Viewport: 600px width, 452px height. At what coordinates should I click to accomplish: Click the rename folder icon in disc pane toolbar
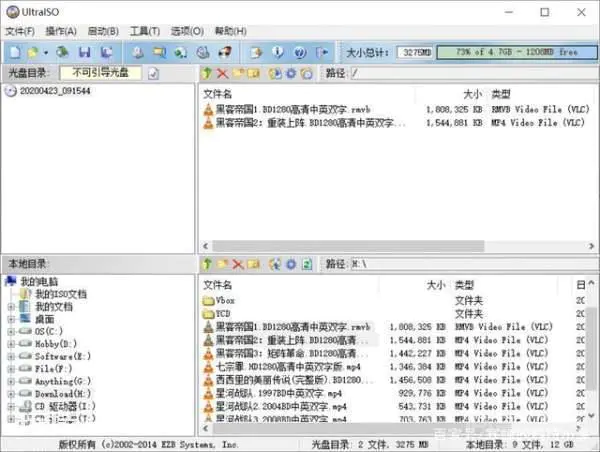tap(253, 73)
